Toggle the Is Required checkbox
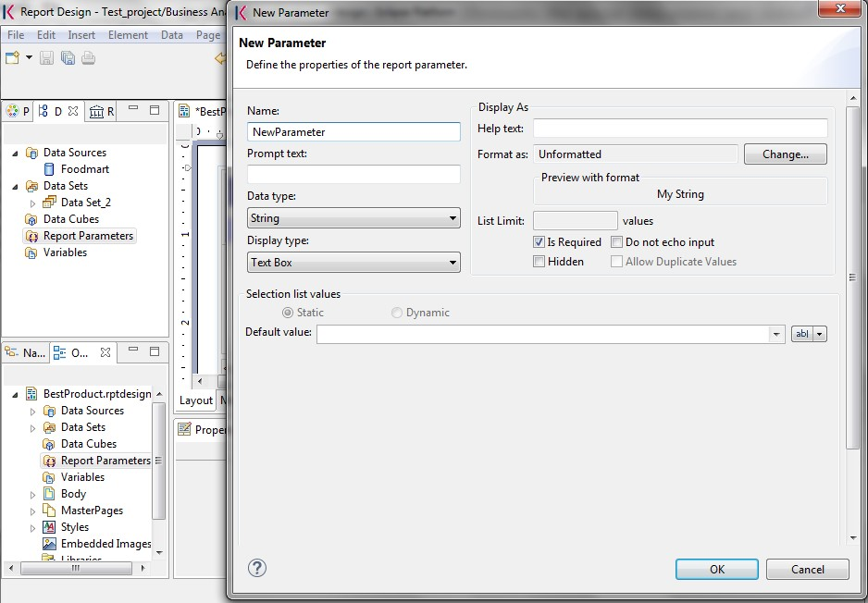The height and width of the screenshot is (603, 868). pyautogui.click(x=539, y=241)
